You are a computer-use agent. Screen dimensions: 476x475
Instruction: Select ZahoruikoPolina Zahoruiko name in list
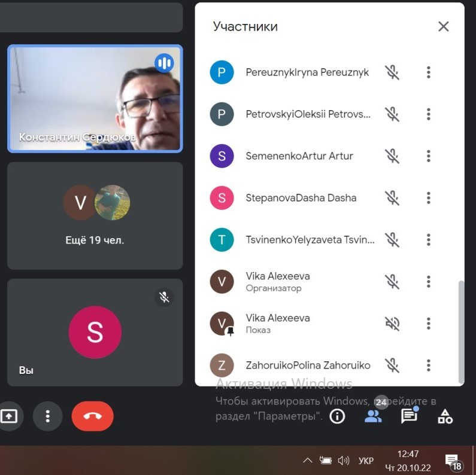(308, 365)
